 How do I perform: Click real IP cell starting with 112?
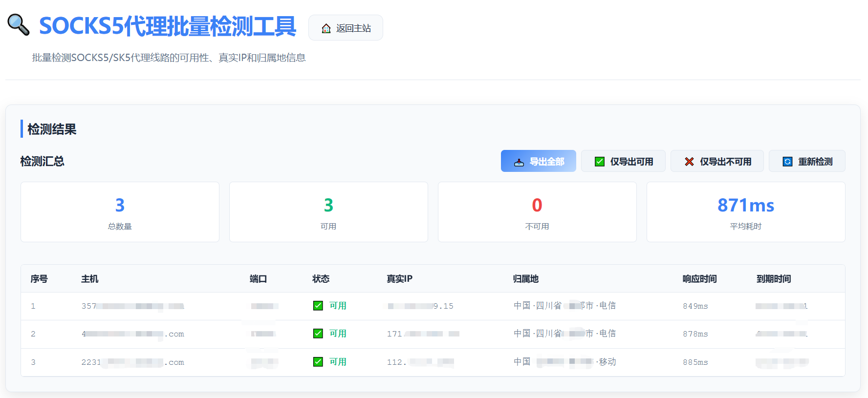[421, 362]
